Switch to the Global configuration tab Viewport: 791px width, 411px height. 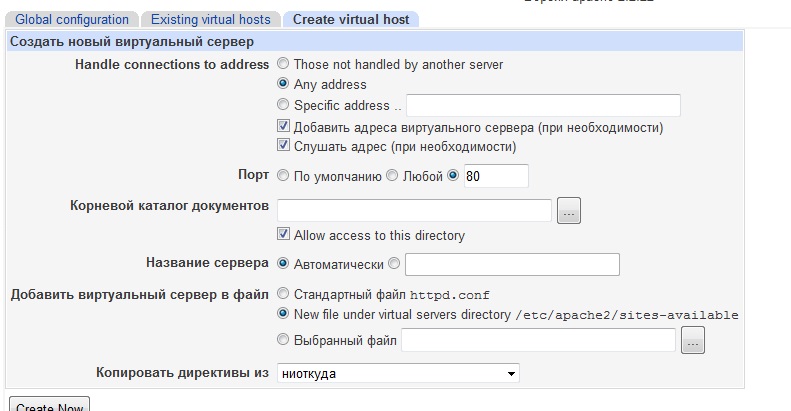(x=72, y=19)
